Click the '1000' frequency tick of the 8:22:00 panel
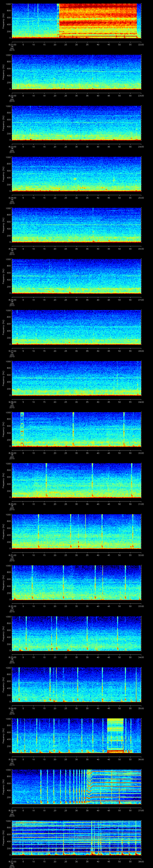Screen dimensions: 153x868 [x=8, y=55]
